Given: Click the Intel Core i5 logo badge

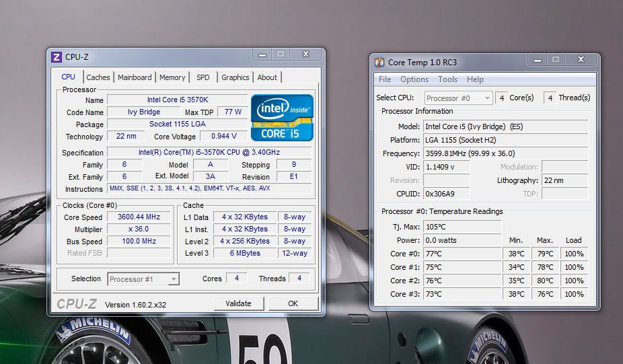Looking at the screenshot, I should pyautogui.click(x=282, y=118).
